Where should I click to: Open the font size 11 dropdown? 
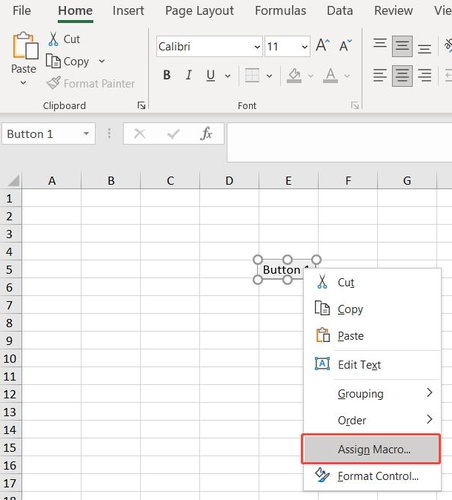tap(304, 47)
